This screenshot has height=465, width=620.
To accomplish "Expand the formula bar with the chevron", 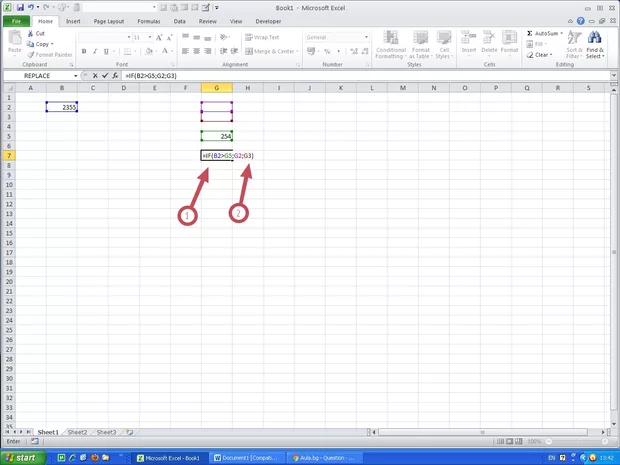I will 613,76.
